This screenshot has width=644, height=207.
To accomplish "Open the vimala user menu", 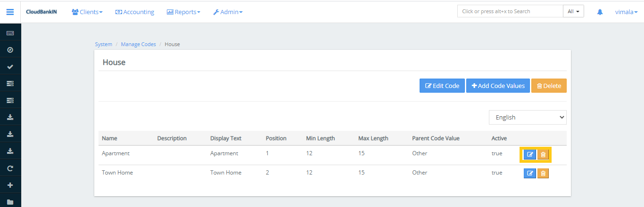I will point(626,12).
